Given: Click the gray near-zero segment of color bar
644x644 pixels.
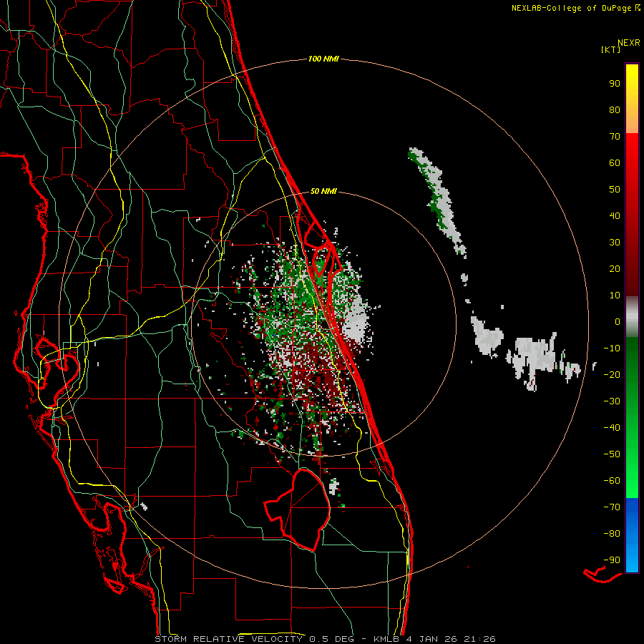Looking at the screenshot, I should [632, 317].
